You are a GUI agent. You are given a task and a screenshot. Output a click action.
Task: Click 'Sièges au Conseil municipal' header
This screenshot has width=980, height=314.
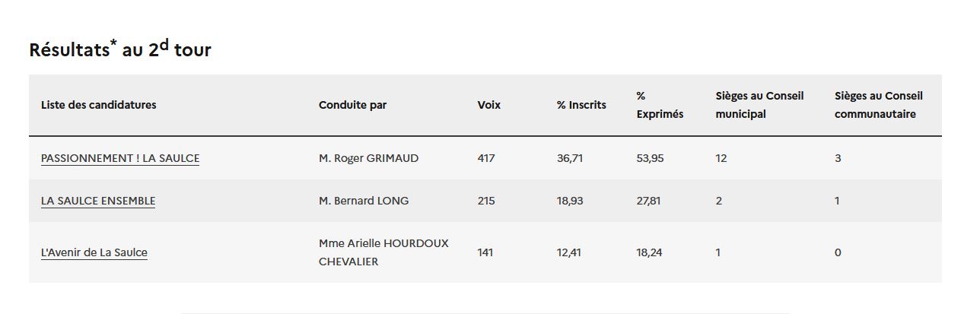pyautogui.click(x=759, y=105)
